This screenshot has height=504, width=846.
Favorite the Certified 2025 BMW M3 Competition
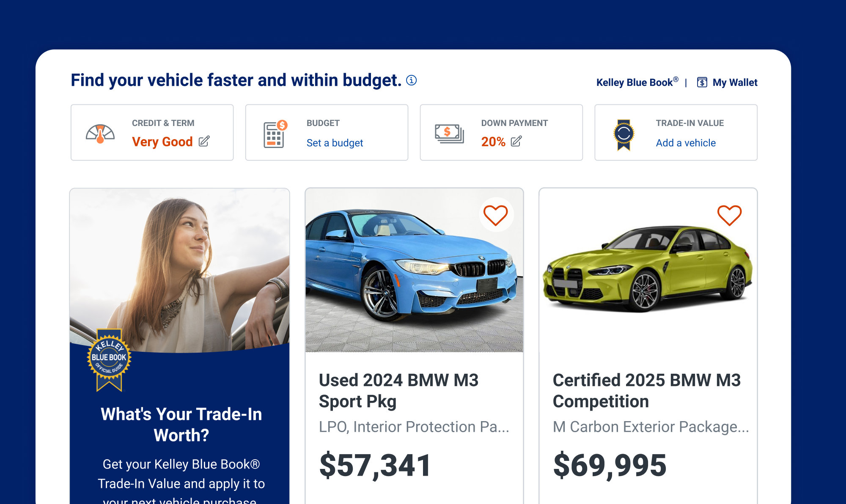pos(729,214)
